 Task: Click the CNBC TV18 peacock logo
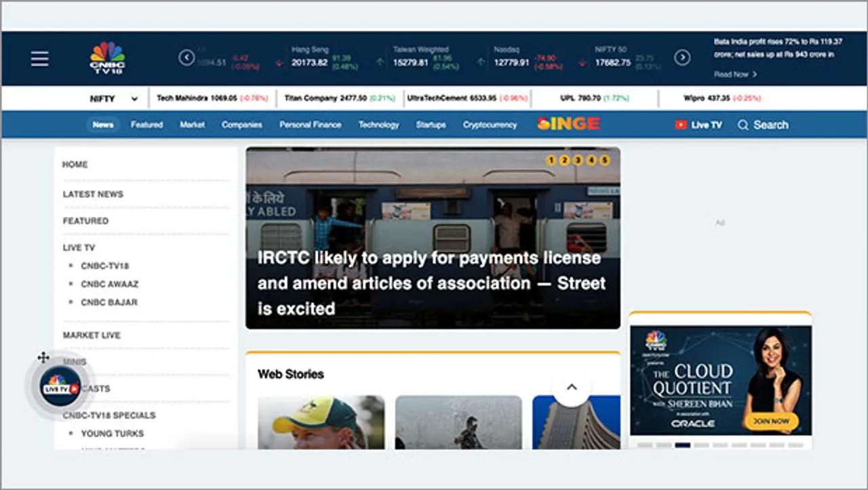(107, 58)
